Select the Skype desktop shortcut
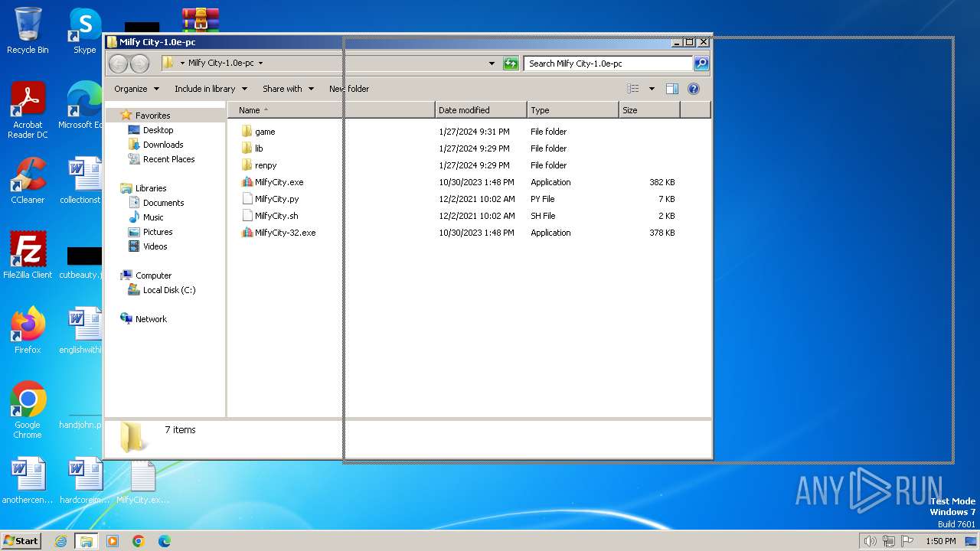Image resolution: width=980 pixels, height=551 pixels. (x=85, y=31)
